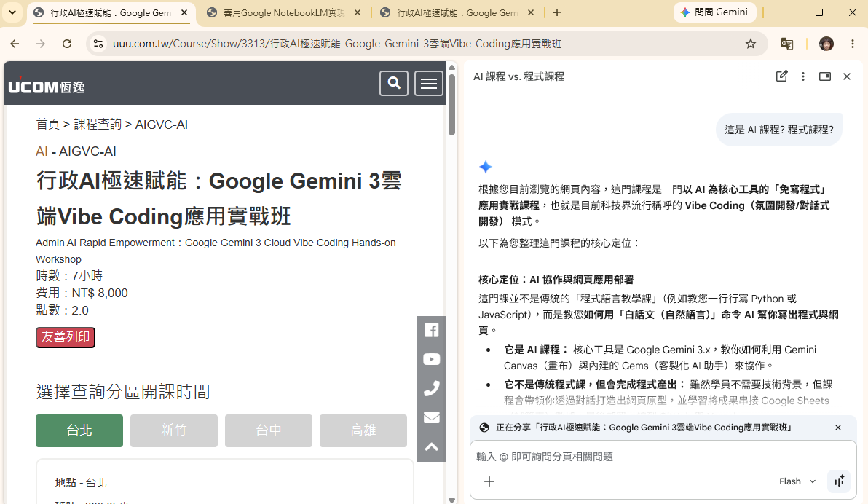Open the tab search dropdown arrow
This screenshot has width=868, height=504.
coord(12,12)
